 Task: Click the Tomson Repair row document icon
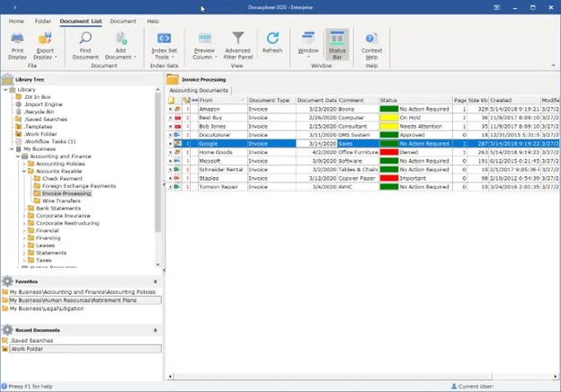(177, 187)
